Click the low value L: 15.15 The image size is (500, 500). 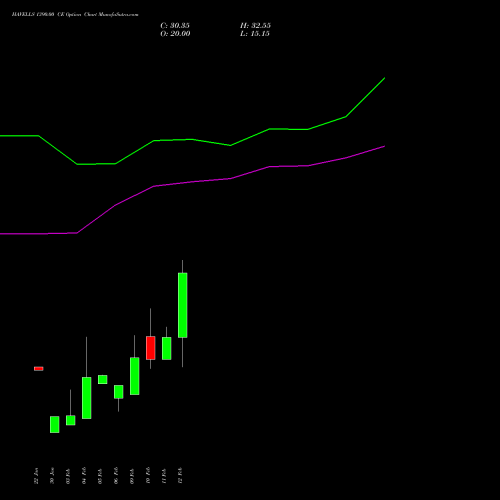pyautogui.click(x=255, y=34)
